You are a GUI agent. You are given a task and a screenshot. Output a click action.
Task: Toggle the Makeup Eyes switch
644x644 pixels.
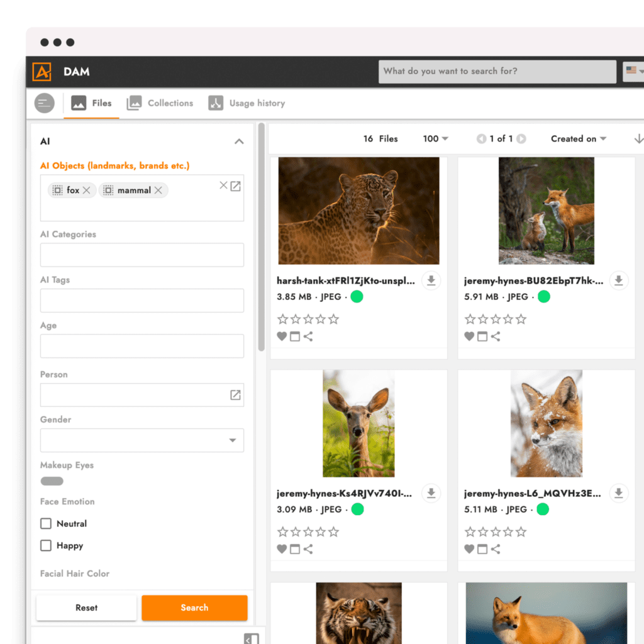(x=52, y=481)
